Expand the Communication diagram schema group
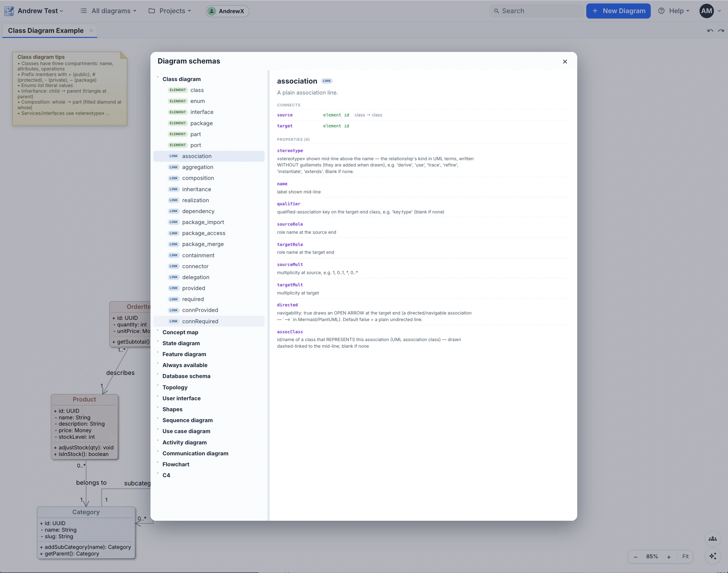 point(195,453)
